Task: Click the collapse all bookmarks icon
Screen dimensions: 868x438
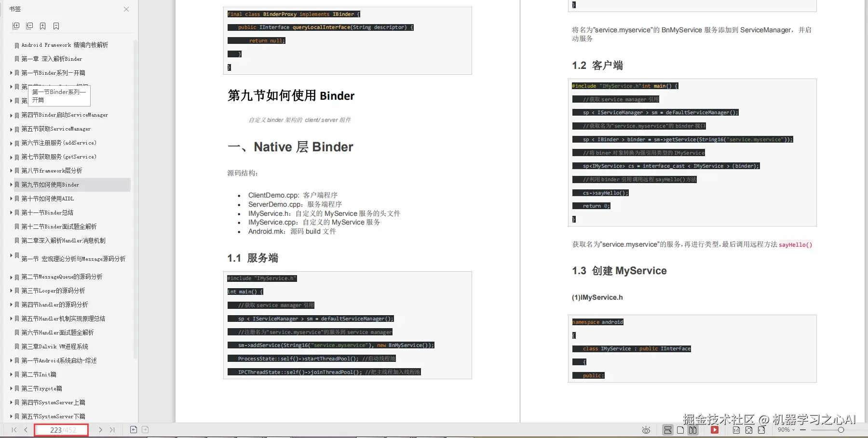Action: (29, 26)
